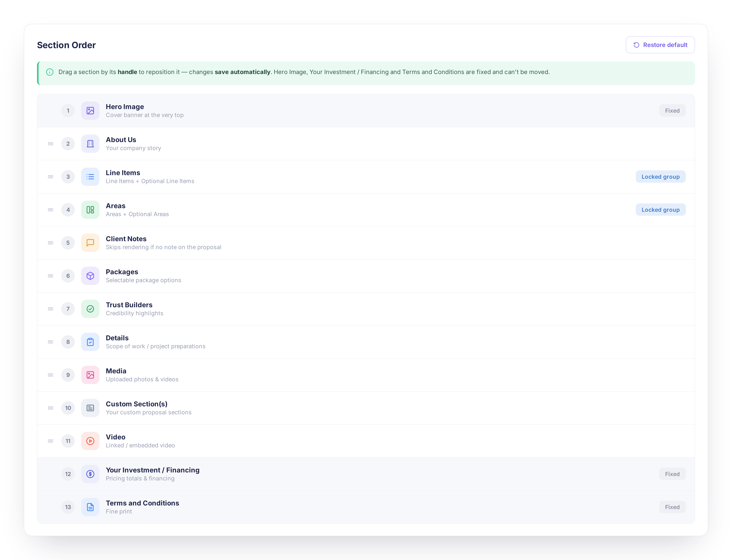Select the Line Items title
Screen dimensions: 732x560
[x=123, y=173]
